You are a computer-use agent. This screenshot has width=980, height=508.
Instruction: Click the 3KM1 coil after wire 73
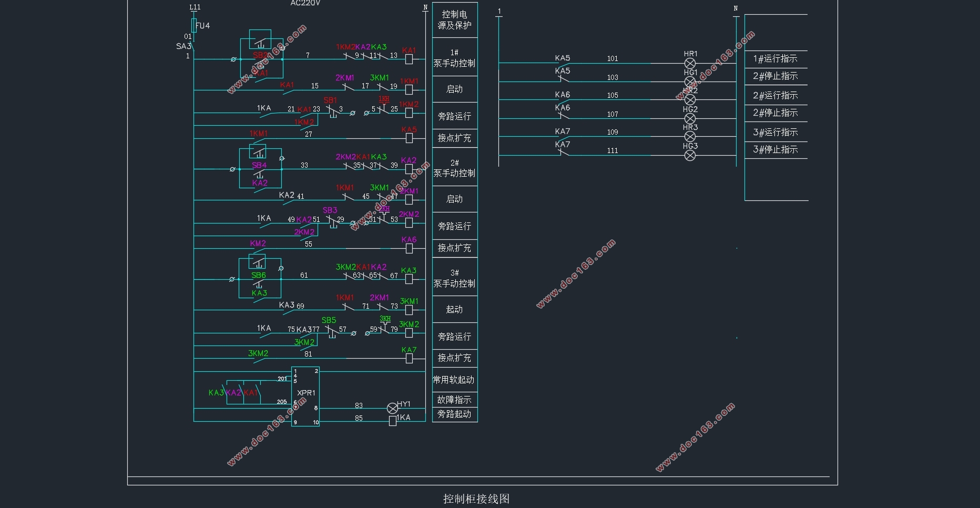[x=409, y=310]
